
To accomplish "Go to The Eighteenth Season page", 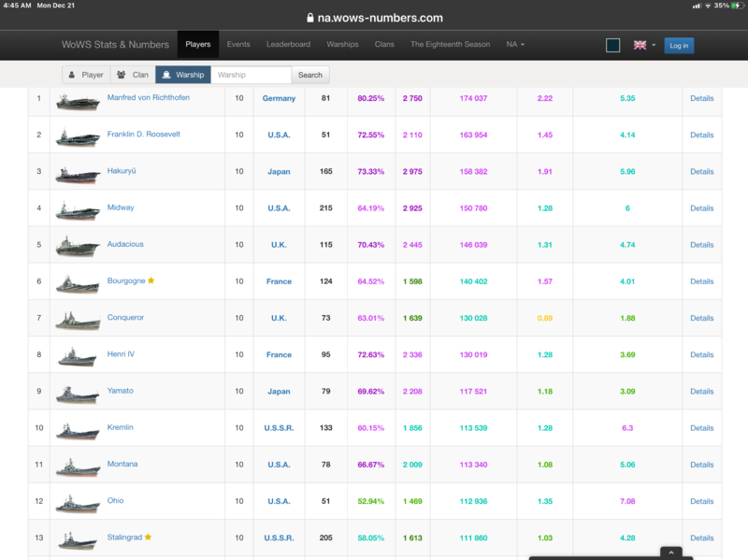I will coord(453,45).
